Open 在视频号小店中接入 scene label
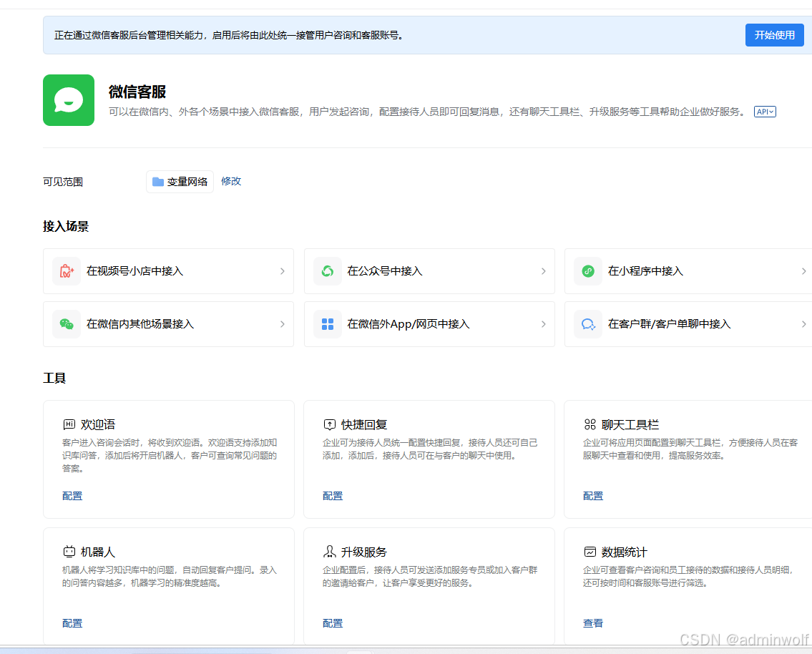The image size is (812, 654). pyautogui.click(x=134, y=270)
